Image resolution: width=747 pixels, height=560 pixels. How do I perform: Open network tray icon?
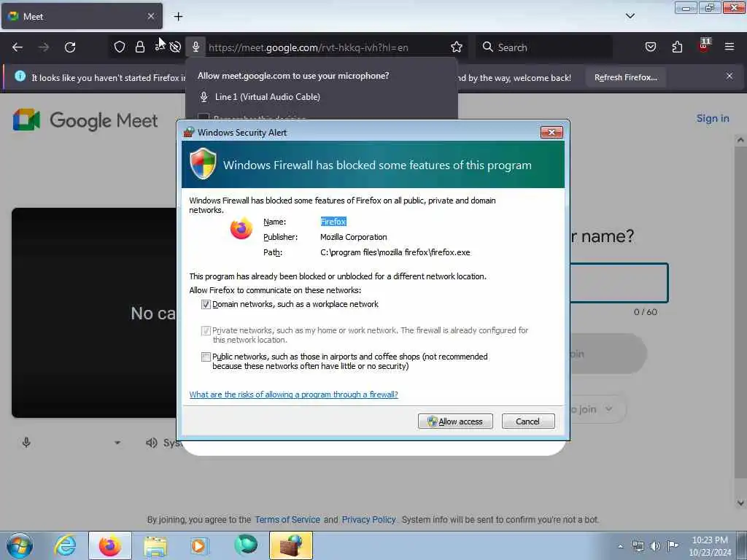(638, 546)
